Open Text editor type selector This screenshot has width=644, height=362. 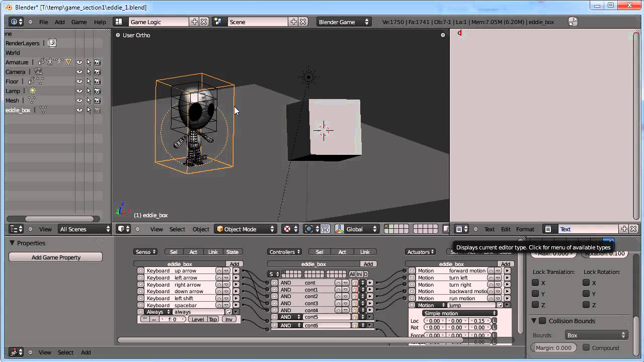461,229
